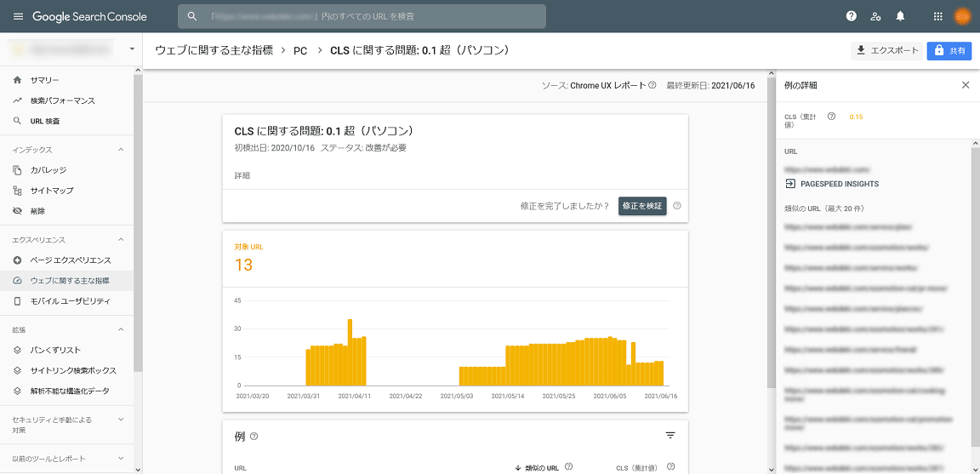The image size is (980, 474).
Task: Click help icon next to Chrome UX report
Action: point(652,86)
